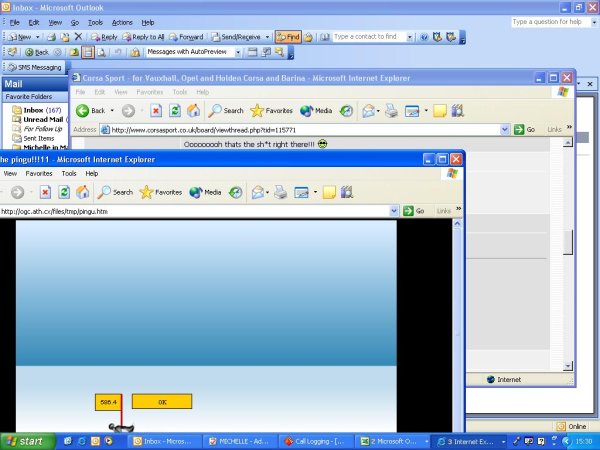The height and width of the screenshot is (450, 600).
Task: Click Print icon in Corsa Sport window
Action: coord(391,111)
